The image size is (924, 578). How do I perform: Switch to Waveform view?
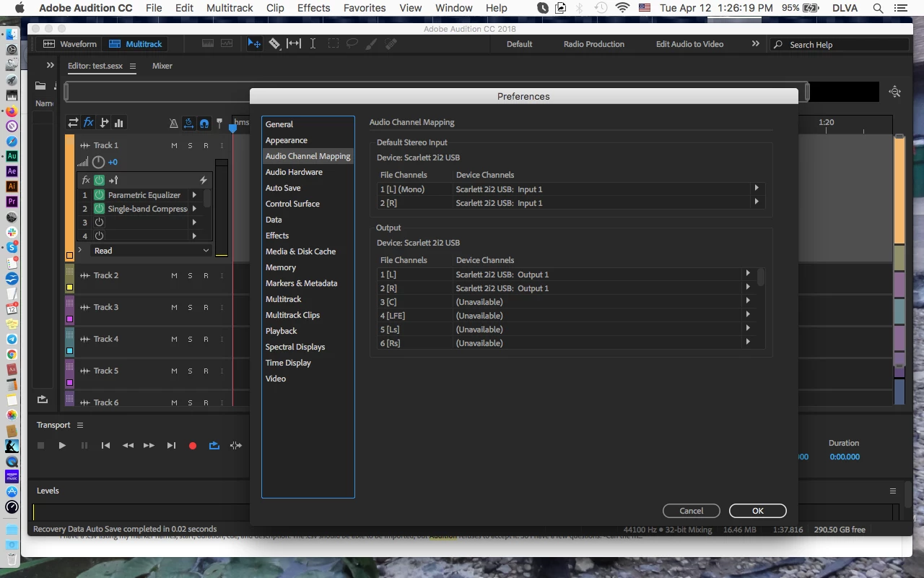[x=70, y=44]
